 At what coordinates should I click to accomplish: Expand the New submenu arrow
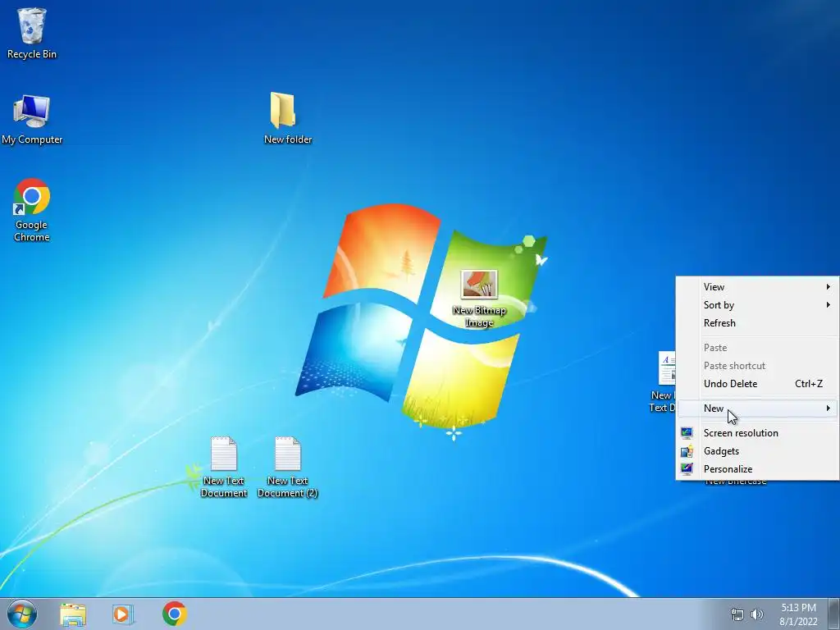[x=829, y=409]
